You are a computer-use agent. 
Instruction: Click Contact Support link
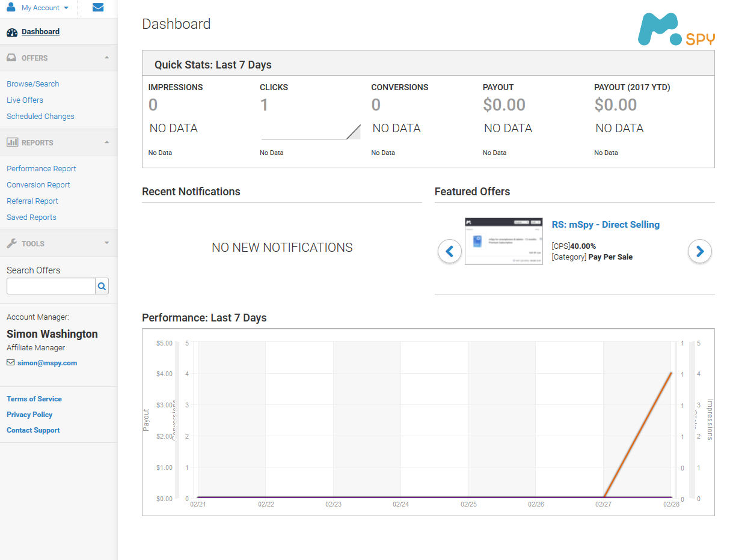pyautogui.click(x=33, y=430)
